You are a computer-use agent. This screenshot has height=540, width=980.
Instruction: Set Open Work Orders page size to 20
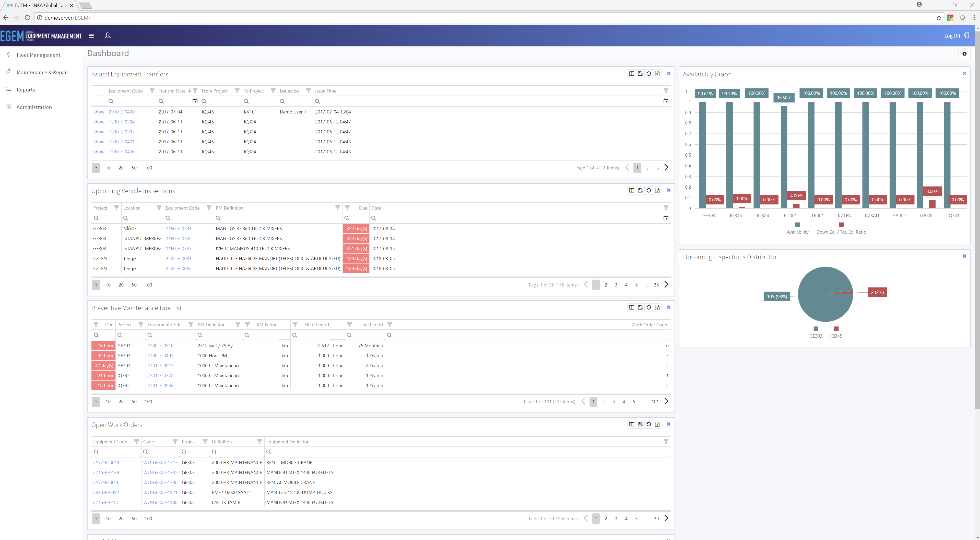(121, 519)
